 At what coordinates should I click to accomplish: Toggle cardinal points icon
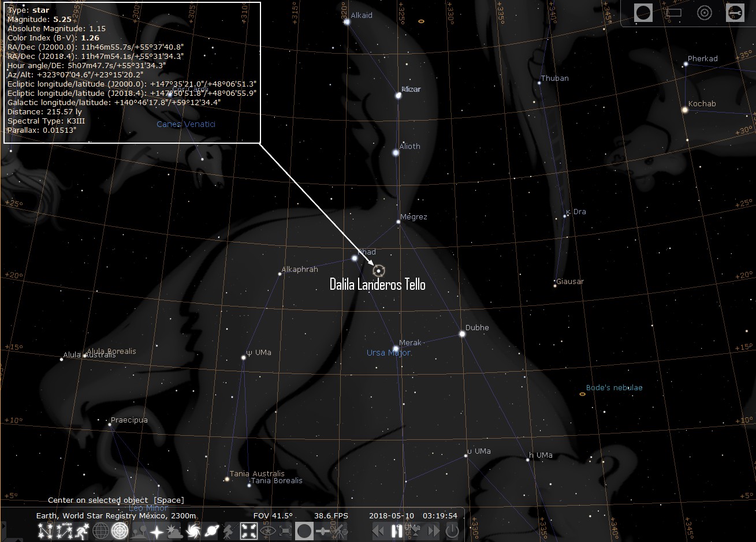click(x=157, y=531)
